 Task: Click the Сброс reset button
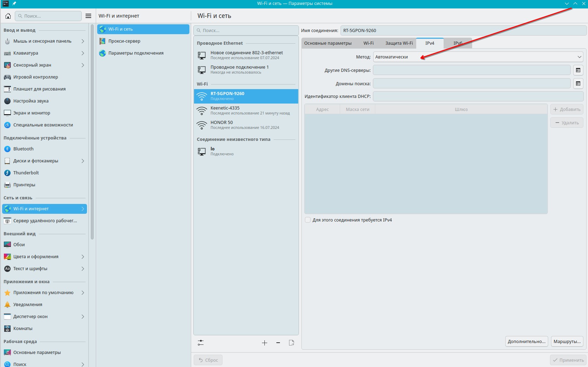(x=208, y=360)
